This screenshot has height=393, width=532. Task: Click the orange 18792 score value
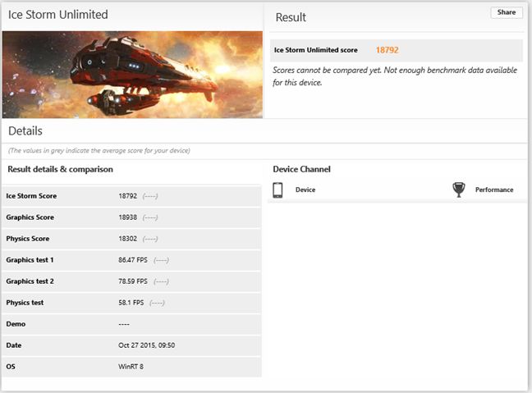coord(388,50)
